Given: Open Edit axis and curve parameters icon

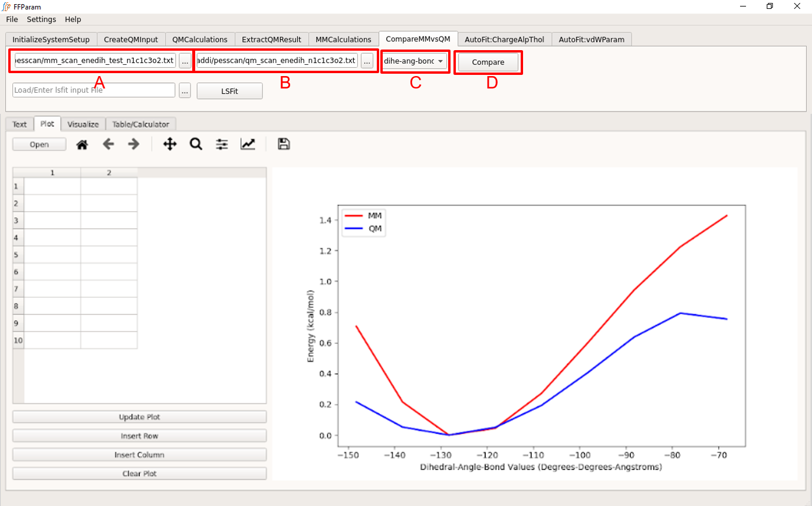Looking at the screenshot, I should [248, 144].
